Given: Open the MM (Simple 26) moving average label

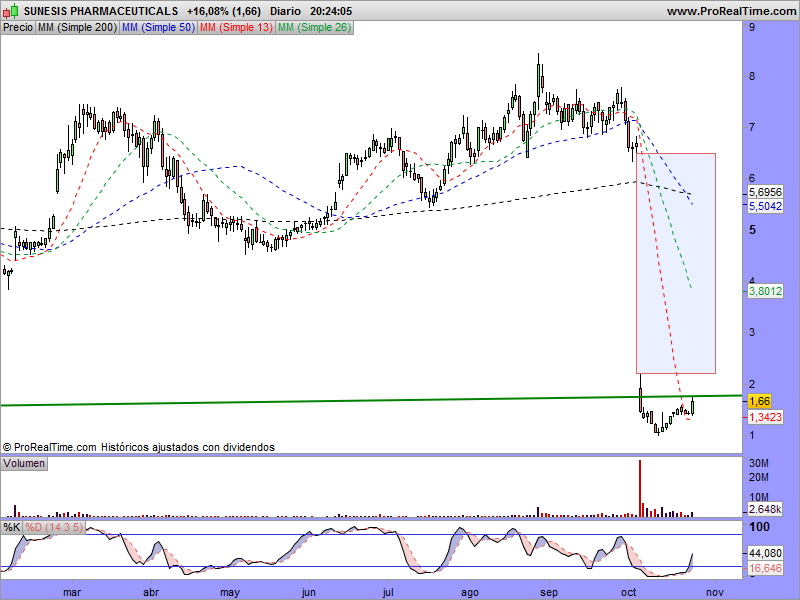Looking at the screenshot, I should point(314,28).
